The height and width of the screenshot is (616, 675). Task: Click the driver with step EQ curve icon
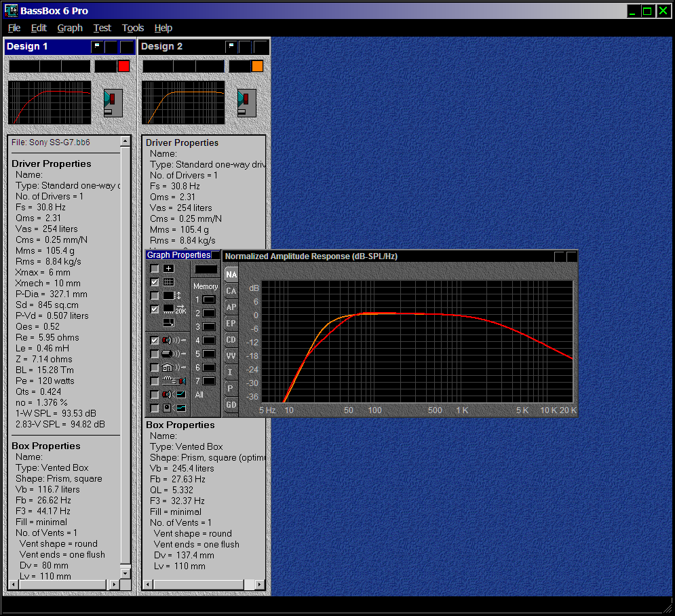pos(174,408)
